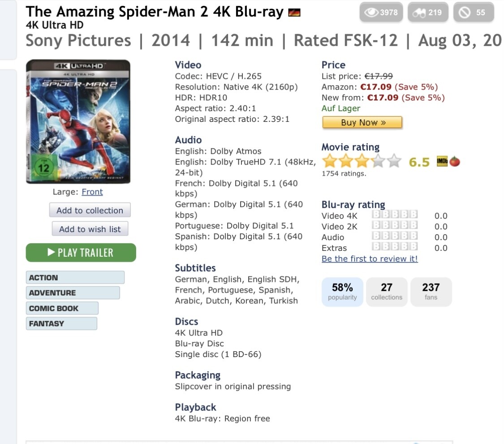Screen dimensions: 504x444
Task: Click the binoculars counter showing 219
Action: 427,13
